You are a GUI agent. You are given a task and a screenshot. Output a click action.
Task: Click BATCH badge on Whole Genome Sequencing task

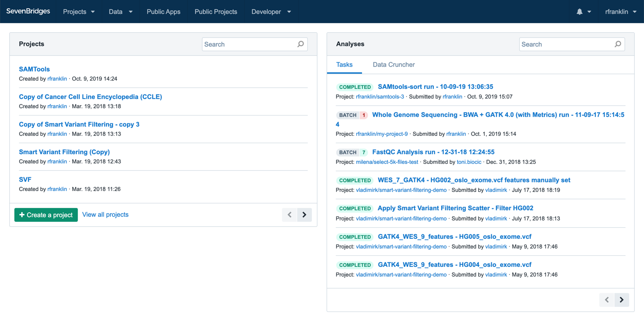(348, 115)
